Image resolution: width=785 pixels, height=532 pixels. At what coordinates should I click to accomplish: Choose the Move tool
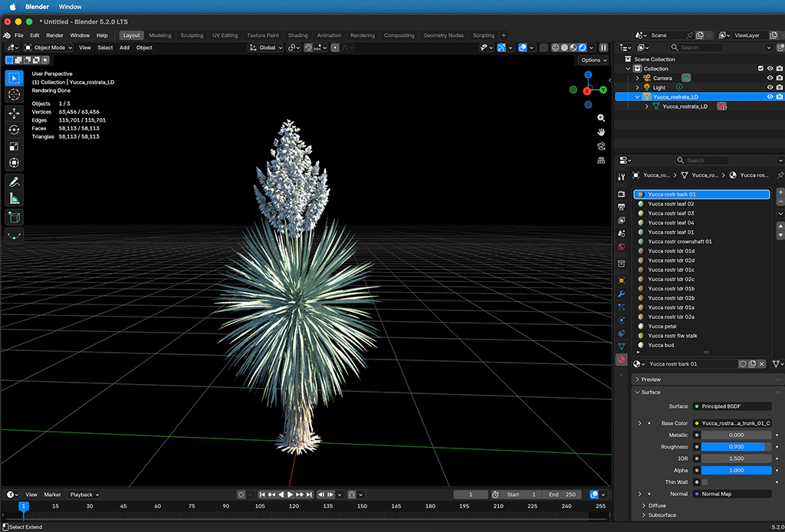point(14,113)
